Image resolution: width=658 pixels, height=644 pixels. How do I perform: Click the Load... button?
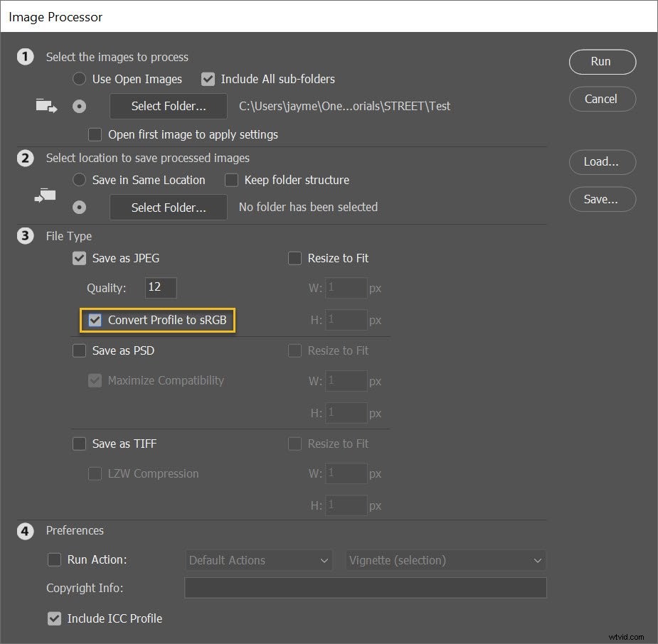pos(602,162)
